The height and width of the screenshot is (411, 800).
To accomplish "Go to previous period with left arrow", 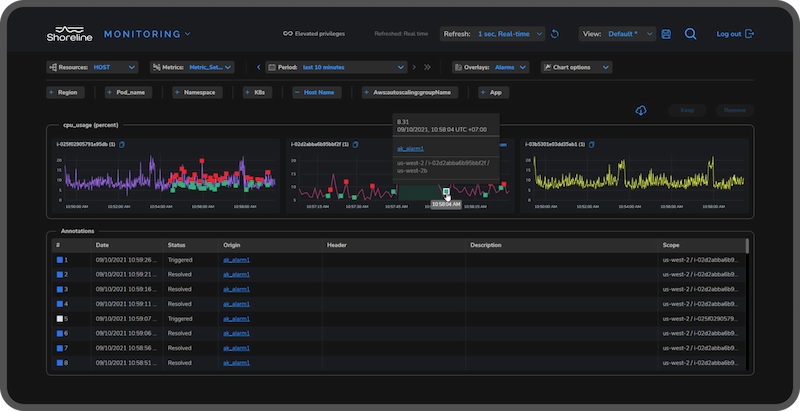I will coord(257,68).
